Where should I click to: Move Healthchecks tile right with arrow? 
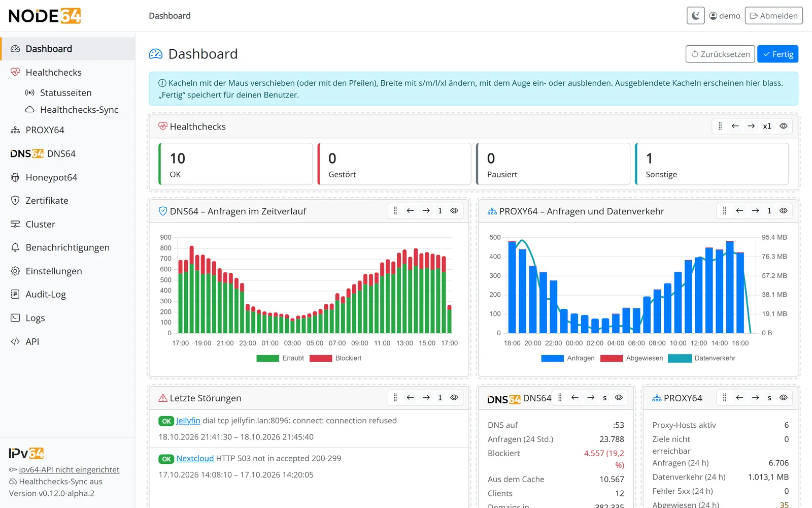click(x=751, y=126)
